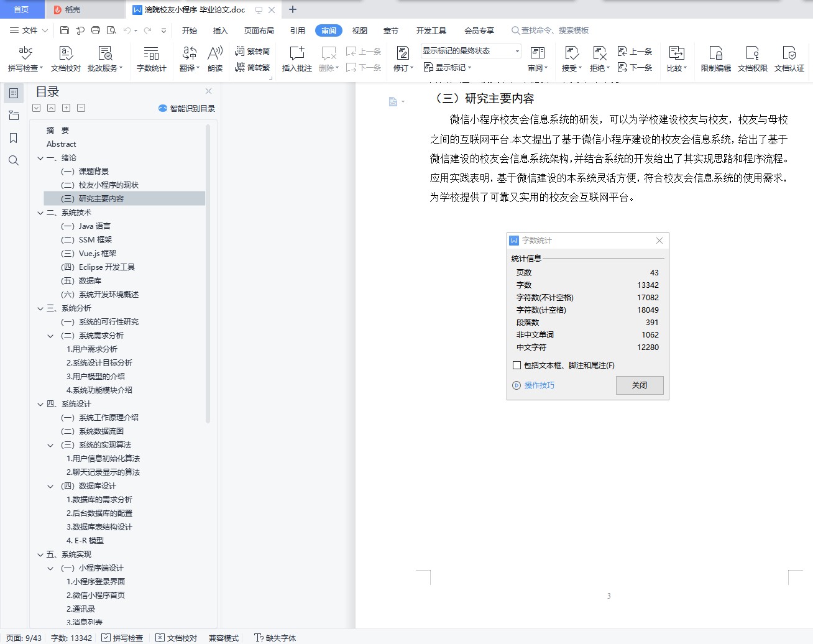This screenshot has height=644, width=813.
Task: Open the search icon in the left sidebar
Action: [13, 160]
